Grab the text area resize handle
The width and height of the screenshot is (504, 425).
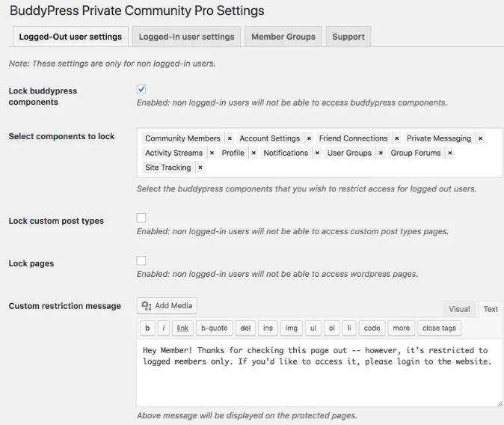coord(500,403)
